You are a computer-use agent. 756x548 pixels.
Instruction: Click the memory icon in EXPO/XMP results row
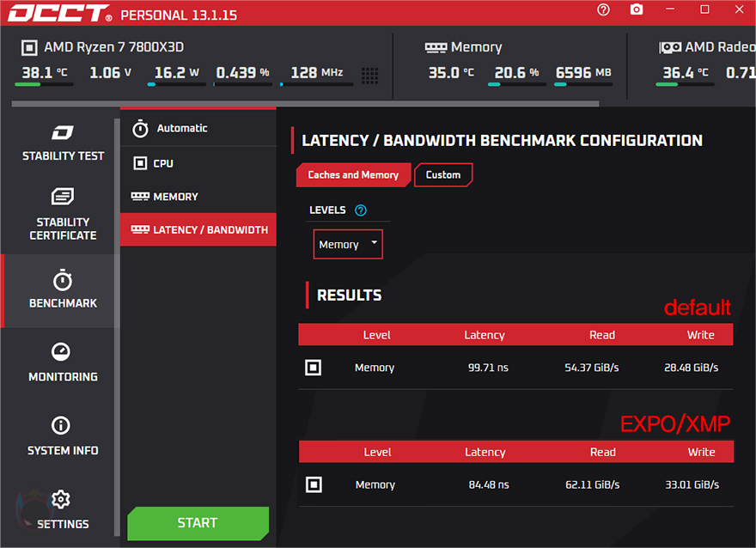pyautogui.click(x=314, y=484)
